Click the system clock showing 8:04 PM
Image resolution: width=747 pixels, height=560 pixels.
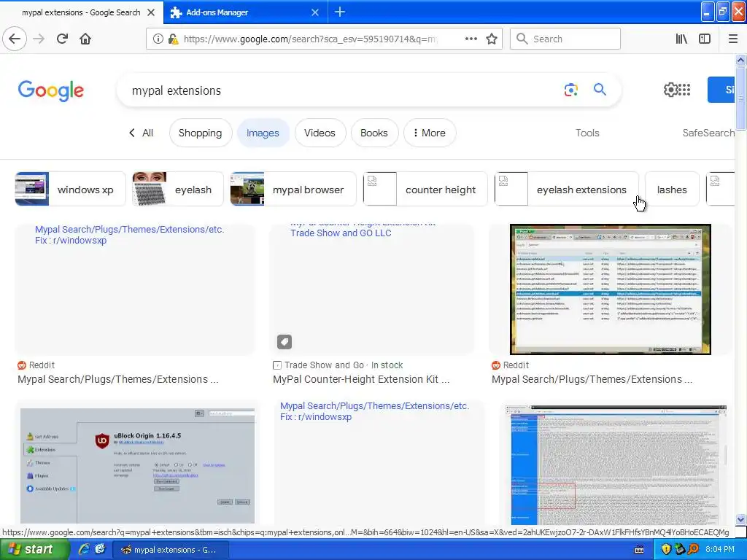click(x=719, y=549)
